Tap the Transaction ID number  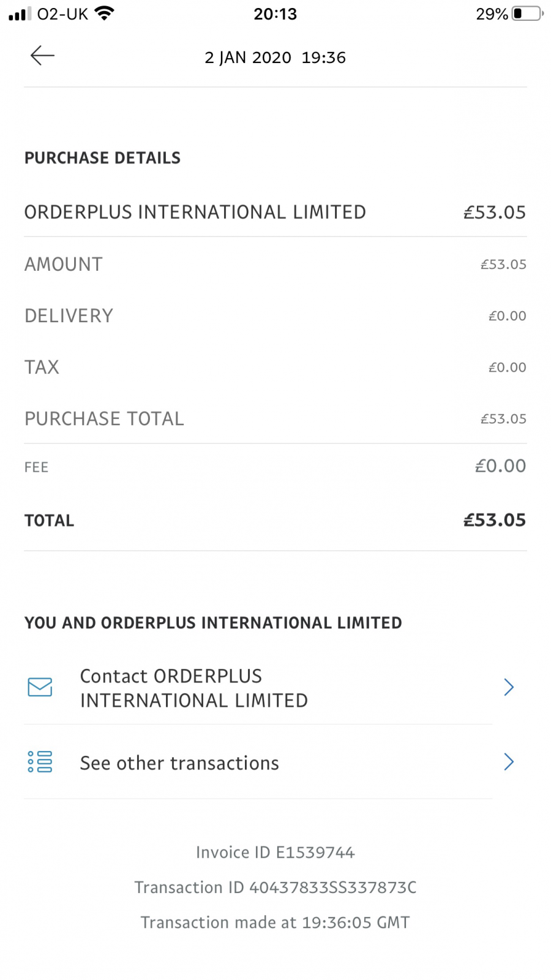pyautogui.click(x=332, y=888)
